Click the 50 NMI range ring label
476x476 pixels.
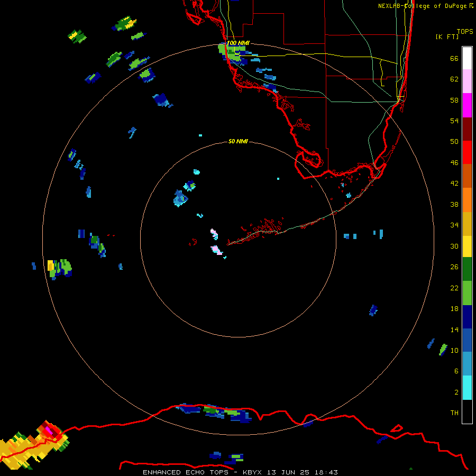(x=238, y=141)
